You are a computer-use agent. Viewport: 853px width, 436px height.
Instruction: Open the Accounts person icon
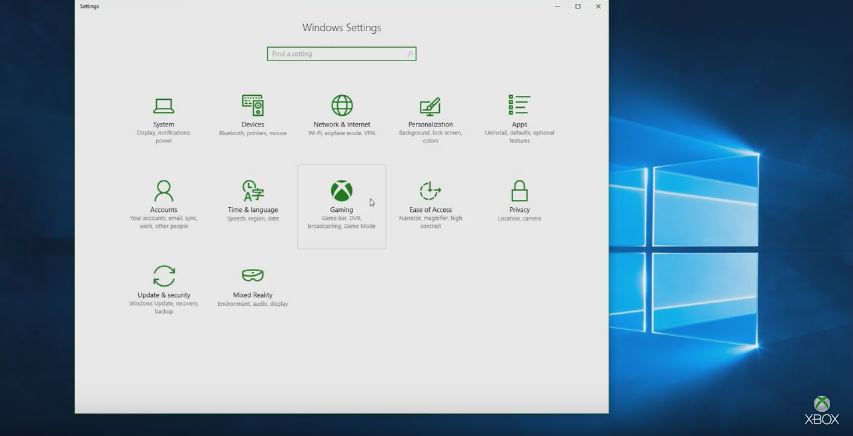164,190
